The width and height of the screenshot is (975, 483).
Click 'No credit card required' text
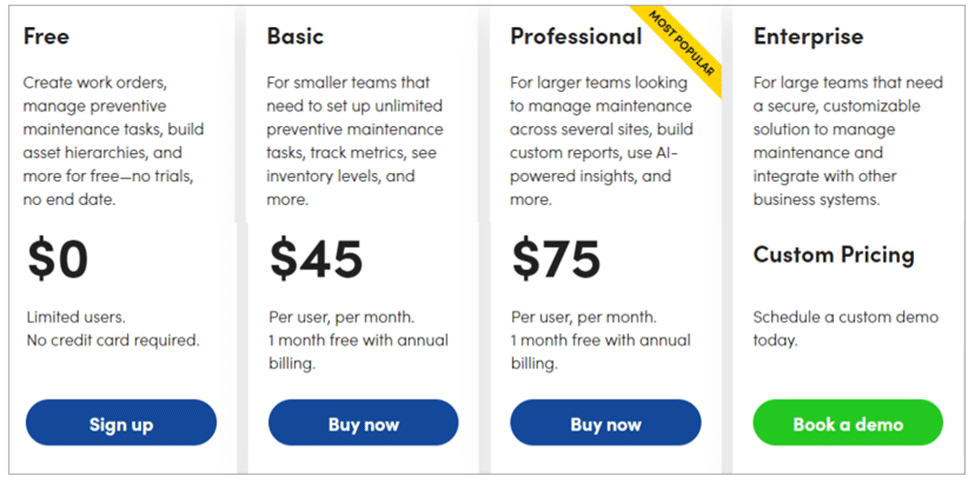[x=113, y=341]
